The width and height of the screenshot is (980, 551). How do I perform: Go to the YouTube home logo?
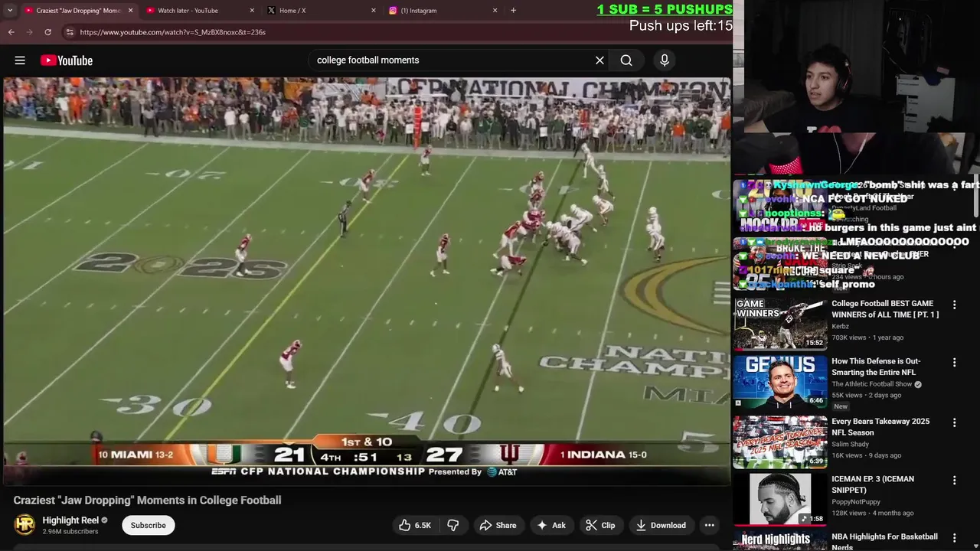click(x=67, y=60)
